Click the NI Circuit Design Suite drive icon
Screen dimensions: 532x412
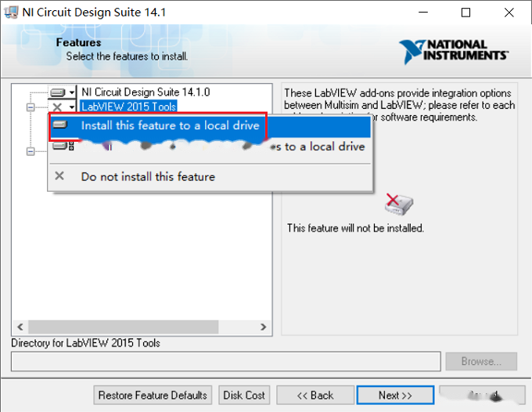(58, 92)
